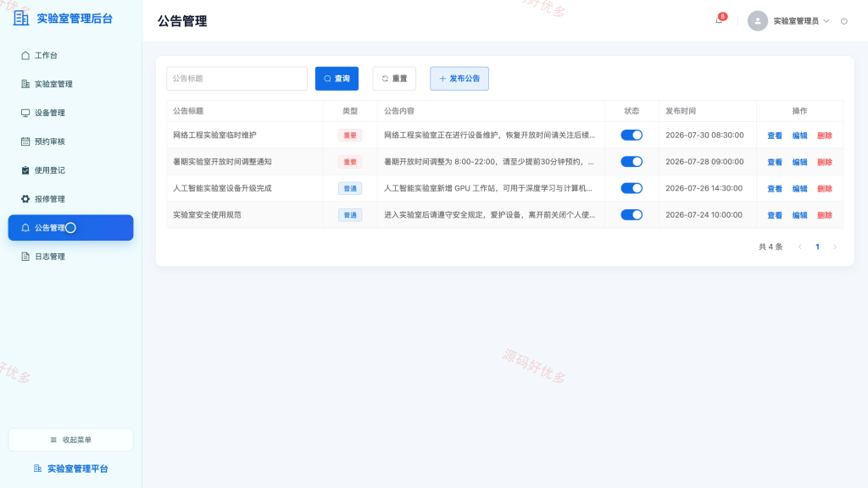The image size is (868, 488).
Task: Click the 共 4 条 total count text
Action: (x=771, y=247)
